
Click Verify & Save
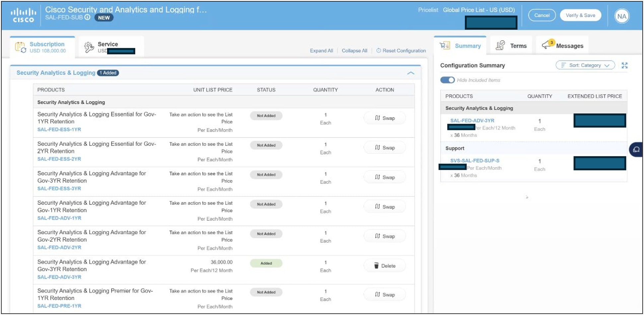pos(580,15)
